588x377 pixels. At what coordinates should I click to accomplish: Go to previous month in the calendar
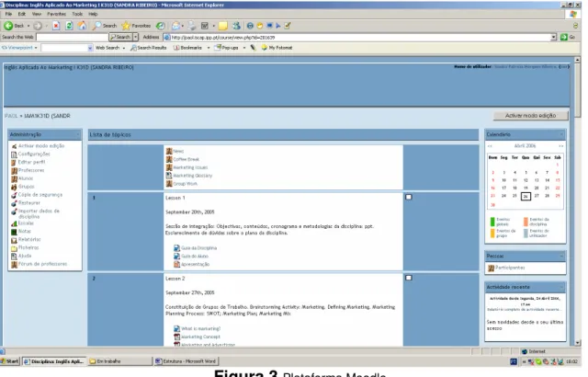click(x=490, y=146)
